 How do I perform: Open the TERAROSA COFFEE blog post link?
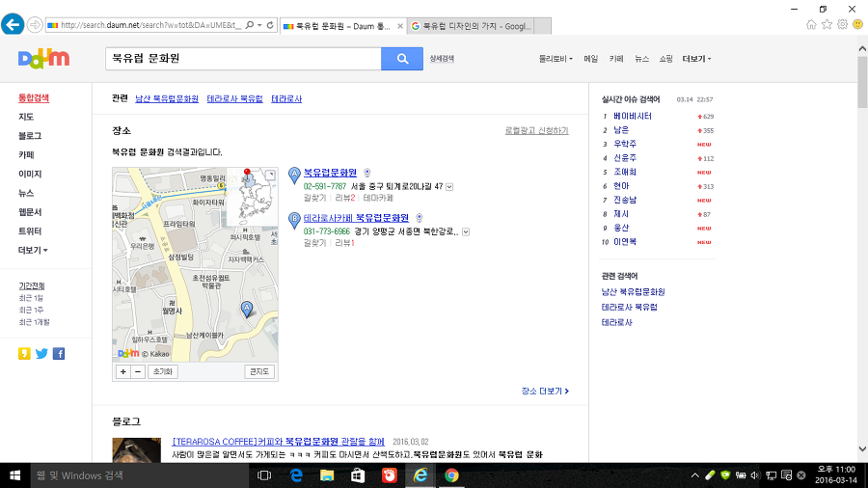point(279,442)
